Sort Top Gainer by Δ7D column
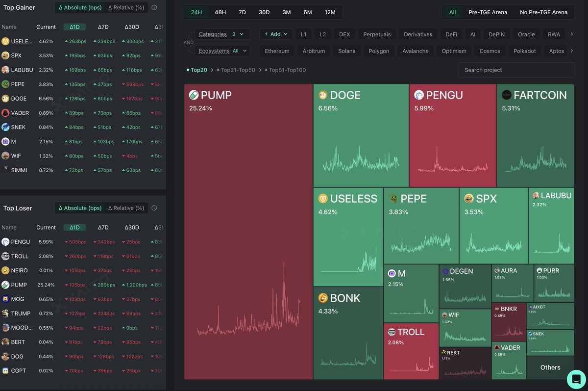 (x=103, y=27)
